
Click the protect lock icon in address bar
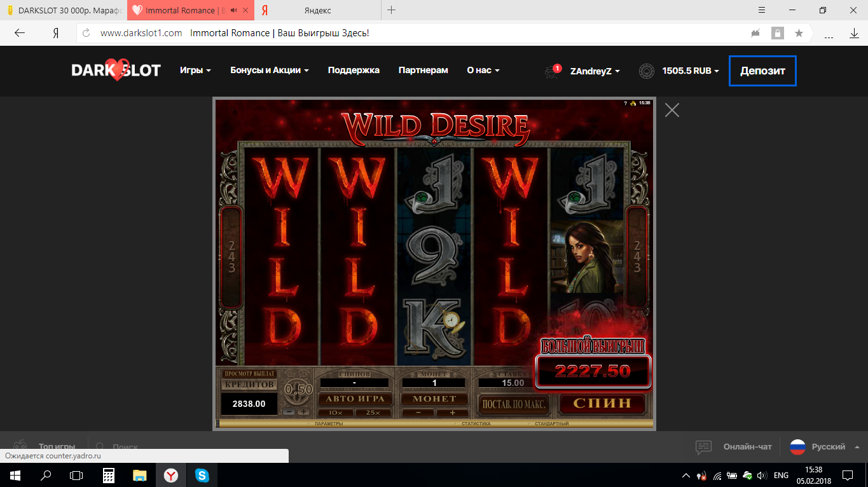777,33
